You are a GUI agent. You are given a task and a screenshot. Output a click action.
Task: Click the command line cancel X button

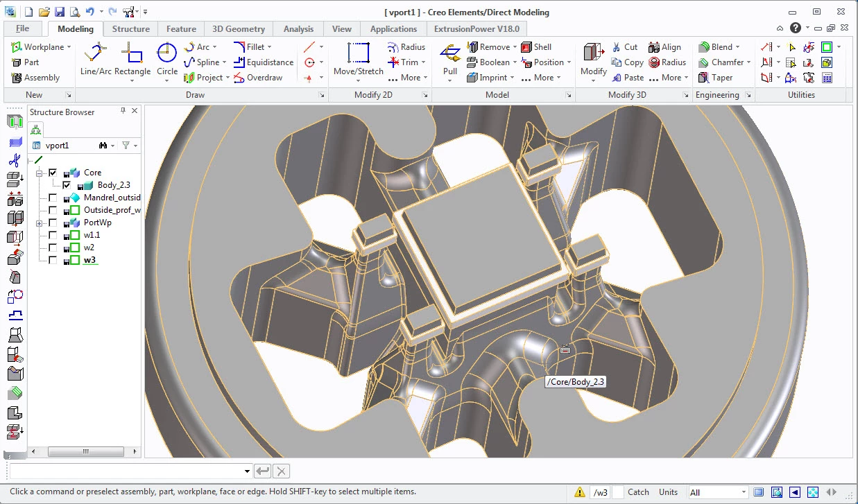281,471
